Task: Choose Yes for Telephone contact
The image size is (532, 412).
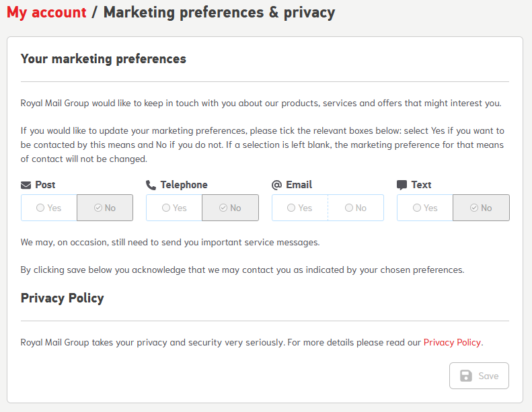Action: (x=174, y=208)
